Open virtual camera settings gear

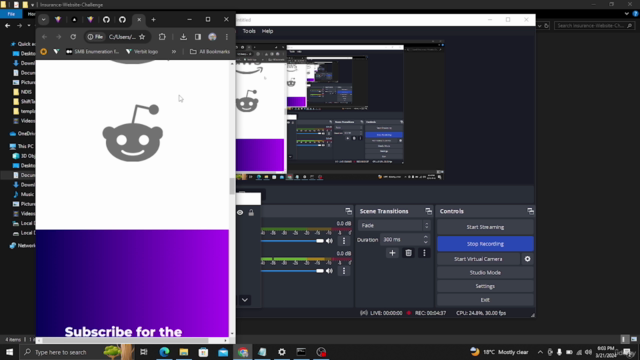point(527,259)
